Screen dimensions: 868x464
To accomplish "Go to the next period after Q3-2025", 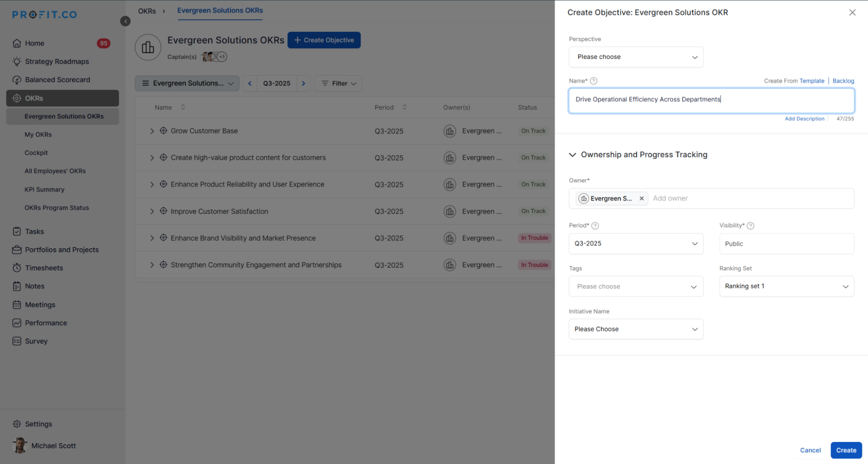I will point(304,83).
